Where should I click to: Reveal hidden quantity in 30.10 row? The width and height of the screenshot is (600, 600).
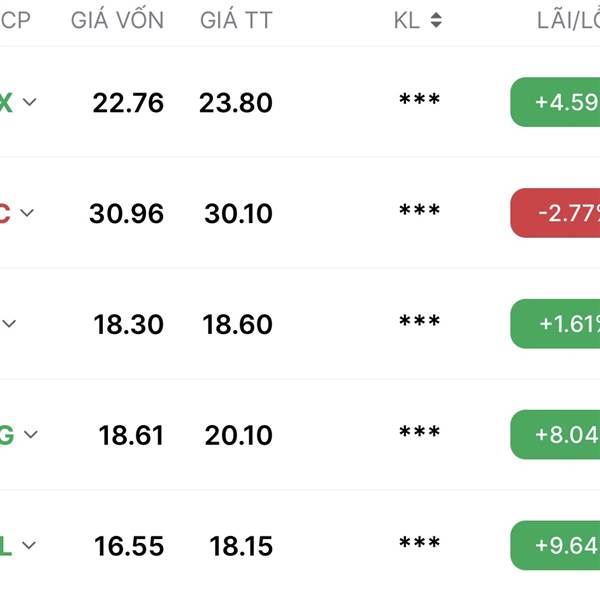pyautogui.click(x=419, y=211)
